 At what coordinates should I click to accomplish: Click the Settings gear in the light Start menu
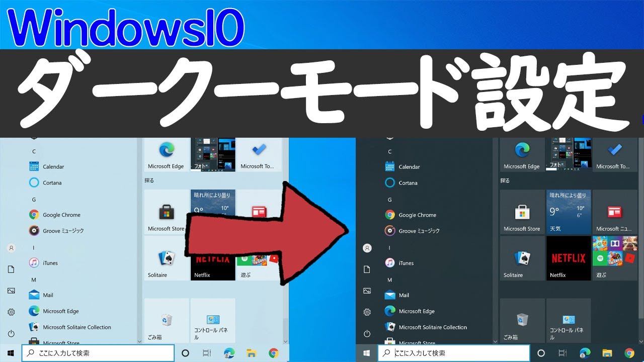[11, 312]
